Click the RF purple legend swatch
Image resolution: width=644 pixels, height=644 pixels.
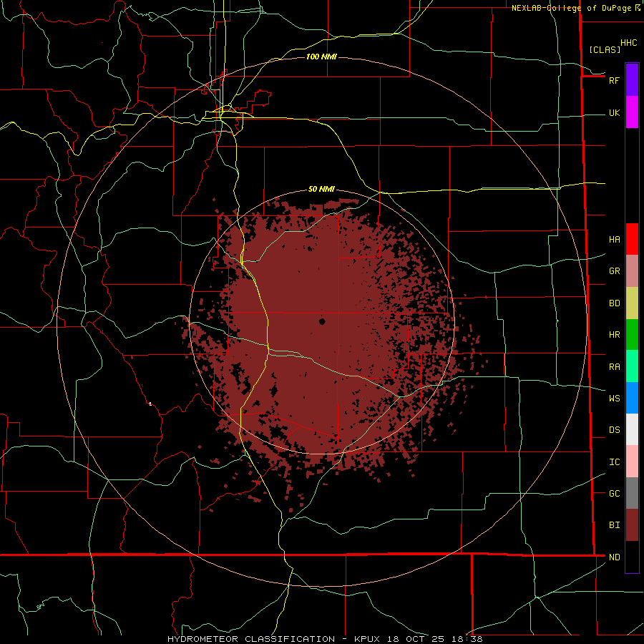point(632,80)
